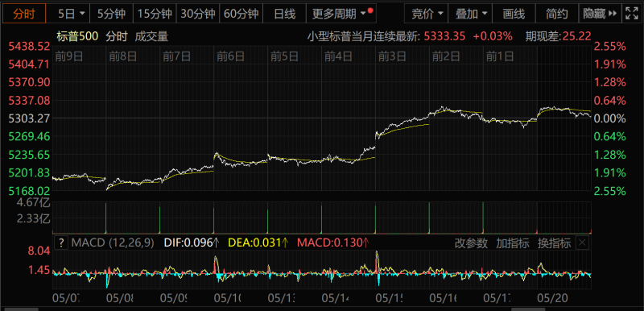Expand the 更多周期 period dropdown
The image size is (644, 311).
[x=363, y=14]
